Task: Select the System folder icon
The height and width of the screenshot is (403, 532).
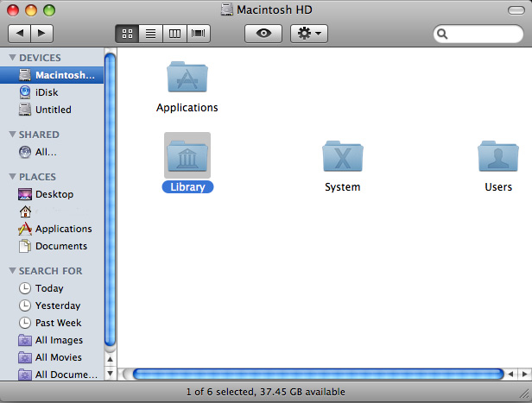Action: 343,156
